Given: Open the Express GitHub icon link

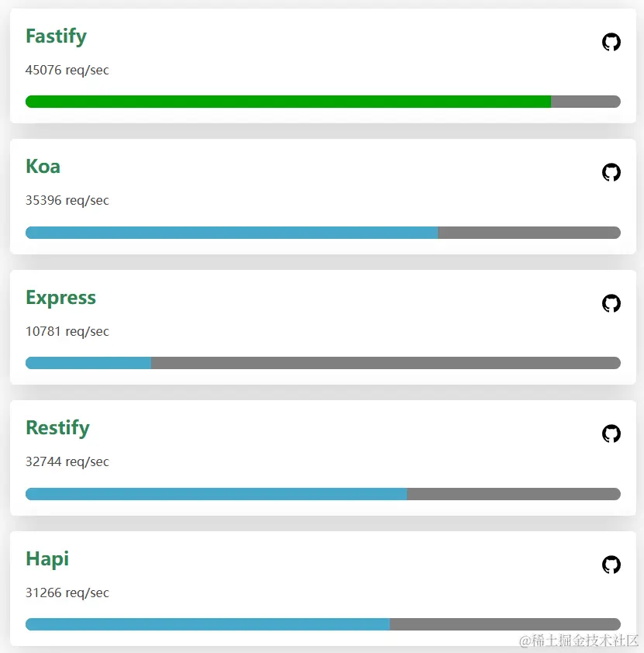Looking at the screenshot, I should pos(611,303).
